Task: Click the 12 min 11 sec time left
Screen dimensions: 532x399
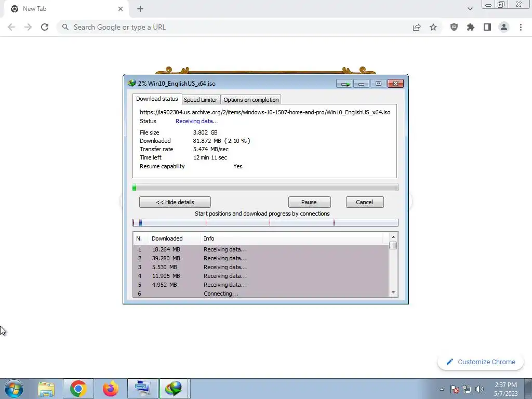Action: [210, 157]
